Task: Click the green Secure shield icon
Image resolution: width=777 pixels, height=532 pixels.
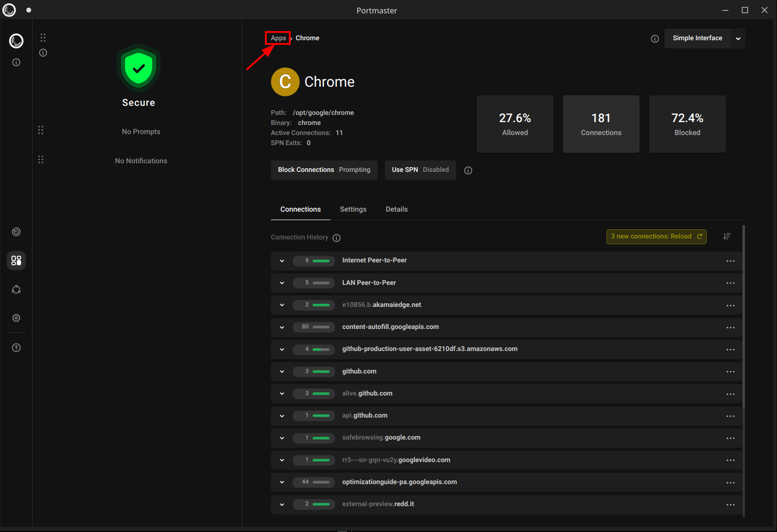Action: 139,68
